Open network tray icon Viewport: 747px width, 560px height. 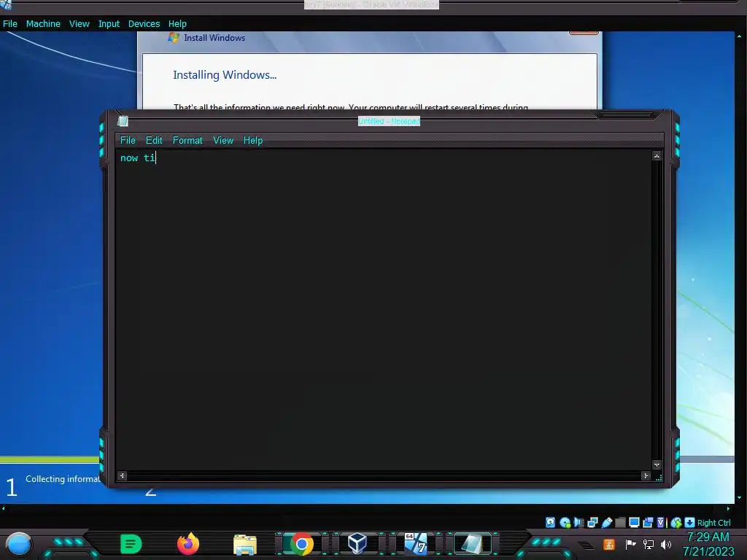(x=649, y=544)
